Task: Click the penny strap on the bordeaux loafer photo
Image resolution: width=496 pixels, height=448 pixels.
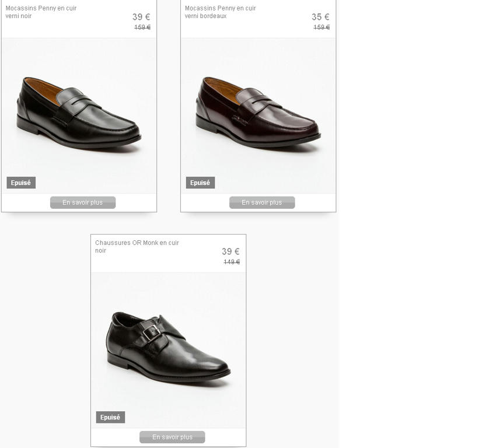Action: [x=256, y=100]
